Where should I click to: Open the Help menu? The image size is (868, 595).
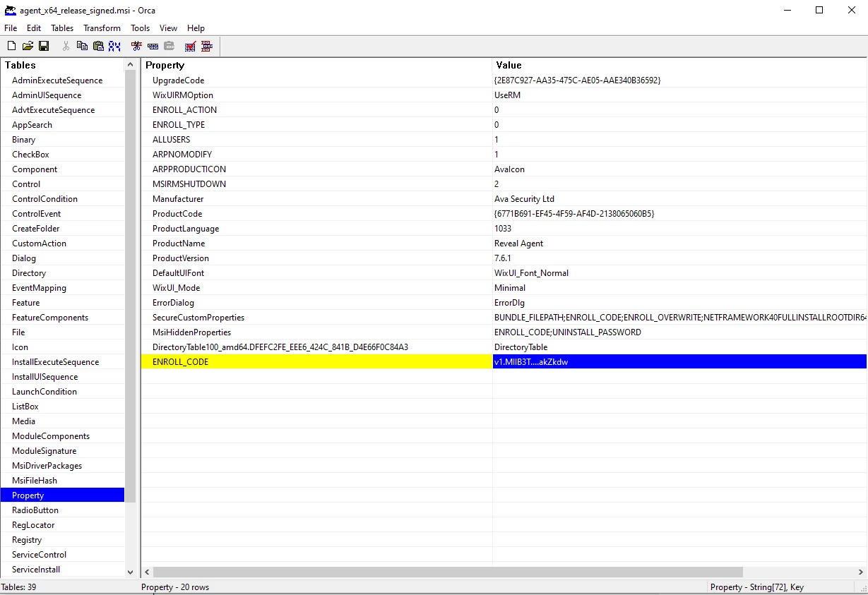coord(196,28)
